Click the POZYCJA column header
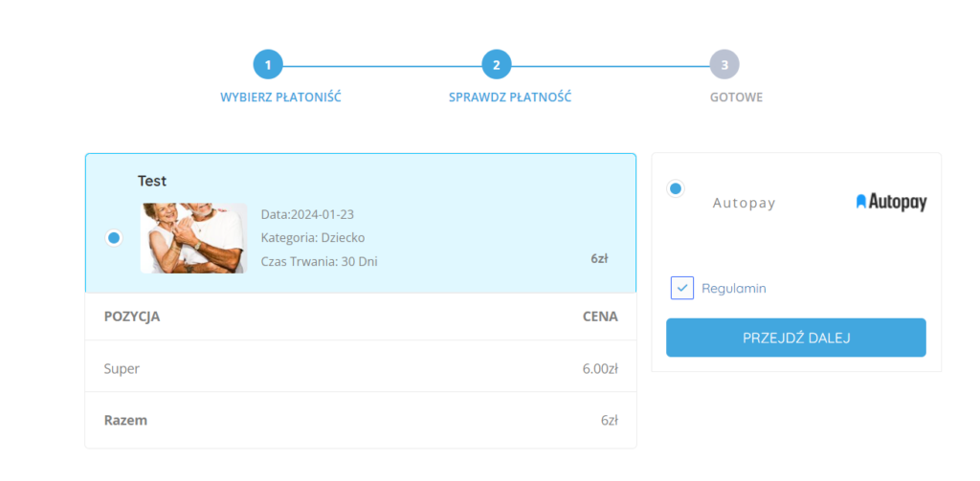 (132, 317)
